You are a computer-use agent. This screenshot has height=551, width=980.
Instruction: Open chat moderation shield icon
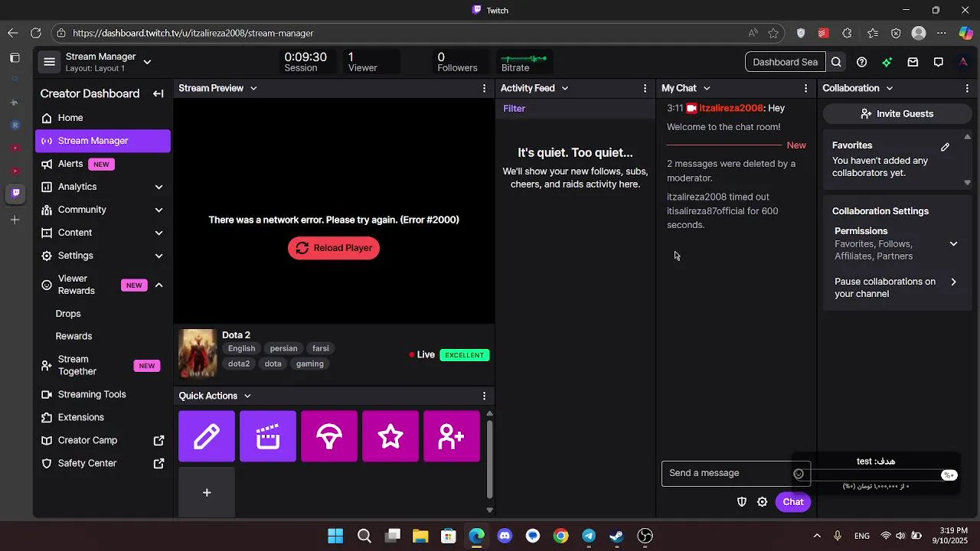(x=741, y=502)
